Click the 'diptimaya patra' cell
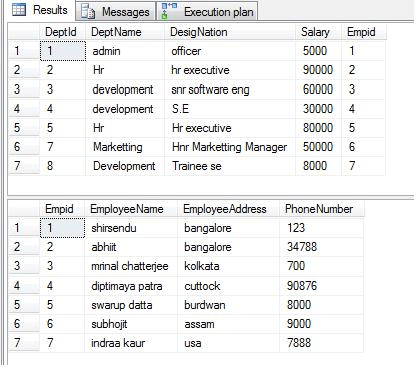The width and height of the screenshot is (416, 367). (x=131, y=286)
